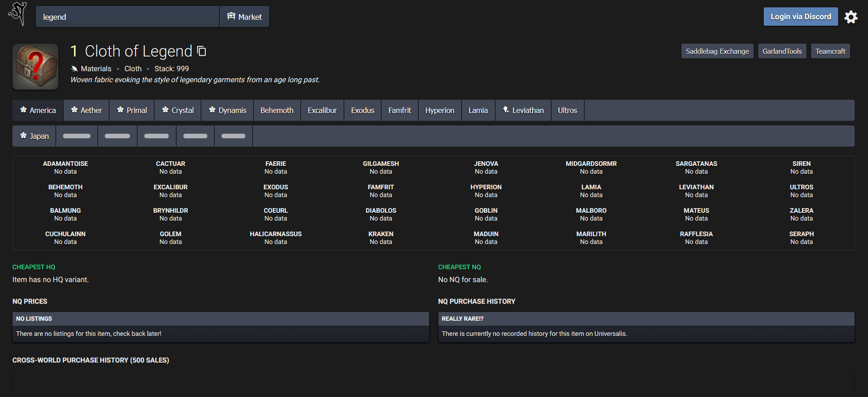This screenshot has width=868, height=397.
Task: Click the SERAPH world entry
Action: (801, 238)
